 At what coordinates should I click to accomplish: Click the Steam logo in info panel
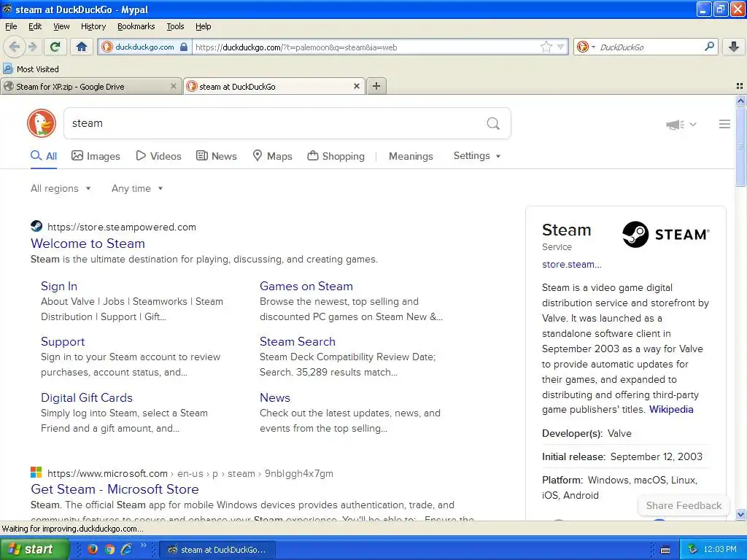tap(666, 234)
